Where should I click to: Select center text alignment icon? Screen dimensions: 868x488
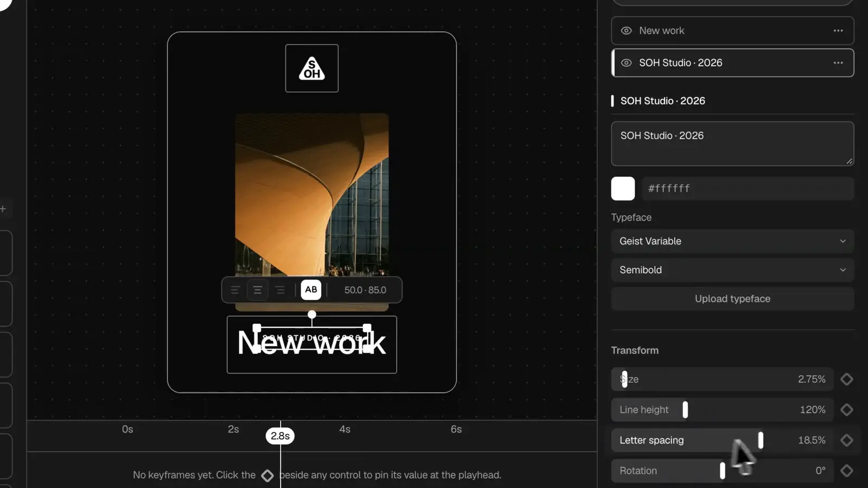258,290
